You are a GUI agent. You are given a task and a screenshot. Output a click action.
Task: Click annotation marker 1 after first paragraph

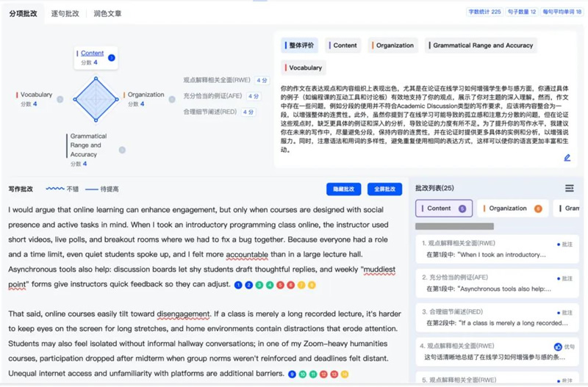240,285
